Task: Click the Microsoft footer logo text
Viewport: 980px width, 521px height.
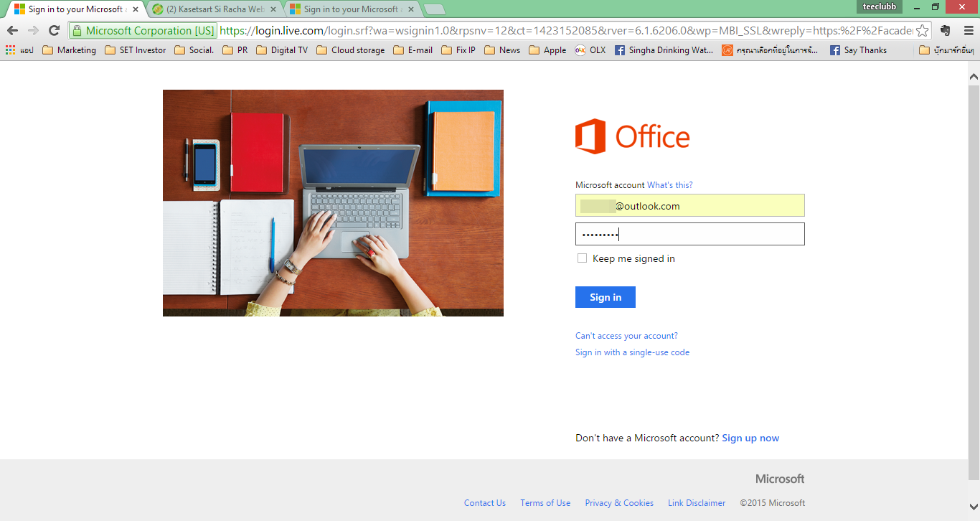Action: pos(780,479)
